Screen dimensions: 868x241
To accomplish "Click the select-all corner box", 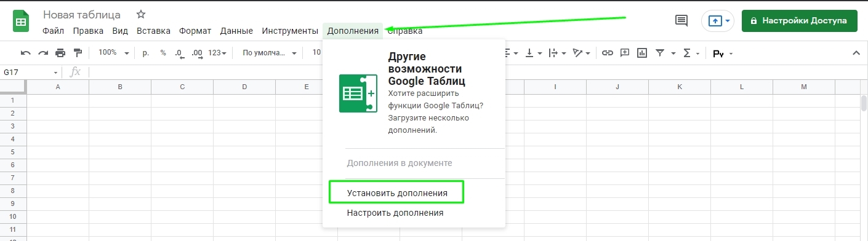I will (x=13, y=87).
